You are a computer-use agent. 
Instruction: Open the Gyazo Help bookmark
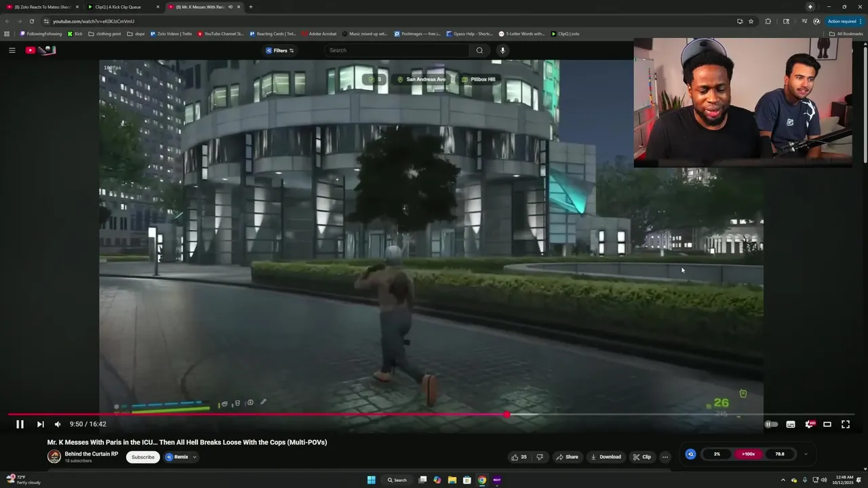coord(469,33)
